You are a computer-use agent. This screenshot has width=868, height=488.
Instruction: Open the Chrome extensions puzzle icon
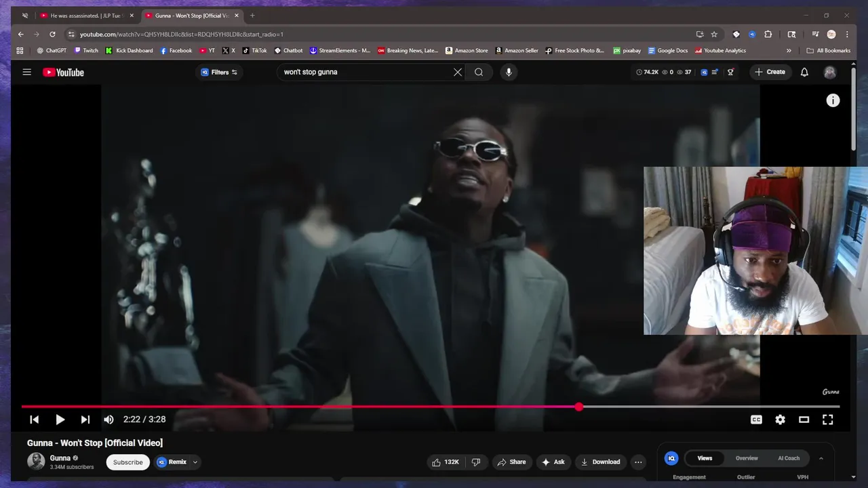(768, 34)
